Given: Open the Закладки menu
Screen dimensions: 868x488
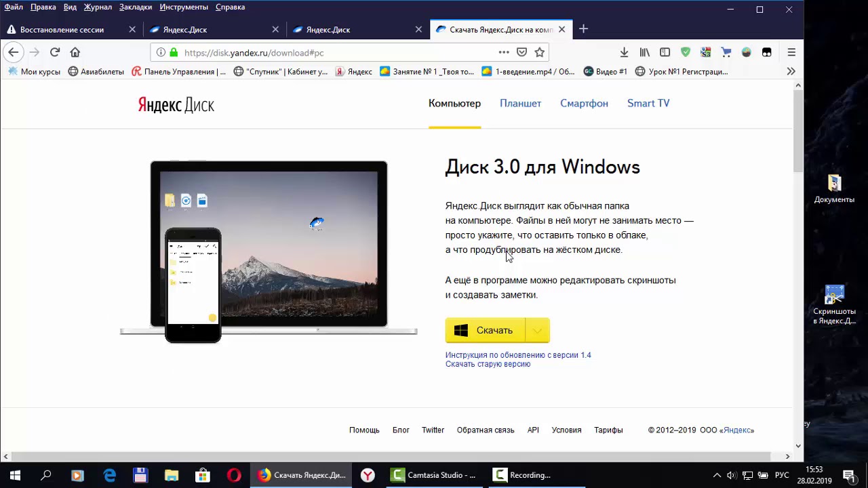Looking at the screenshot, I should point(136,7).
